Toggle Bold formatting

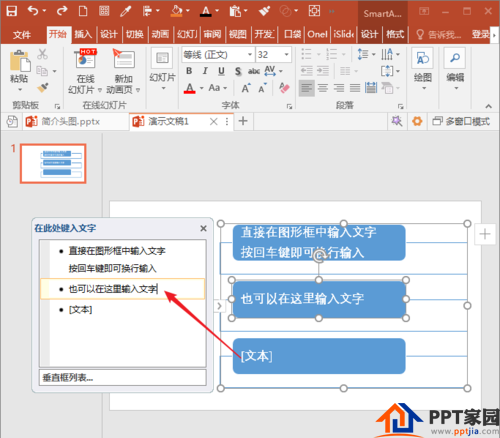[189, 71]
